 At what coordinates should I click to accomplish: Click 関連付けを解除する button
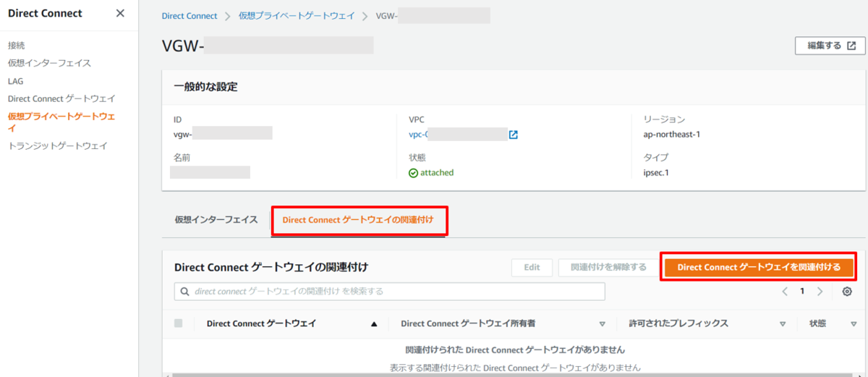pyautogui.click(x=608, y=267)
